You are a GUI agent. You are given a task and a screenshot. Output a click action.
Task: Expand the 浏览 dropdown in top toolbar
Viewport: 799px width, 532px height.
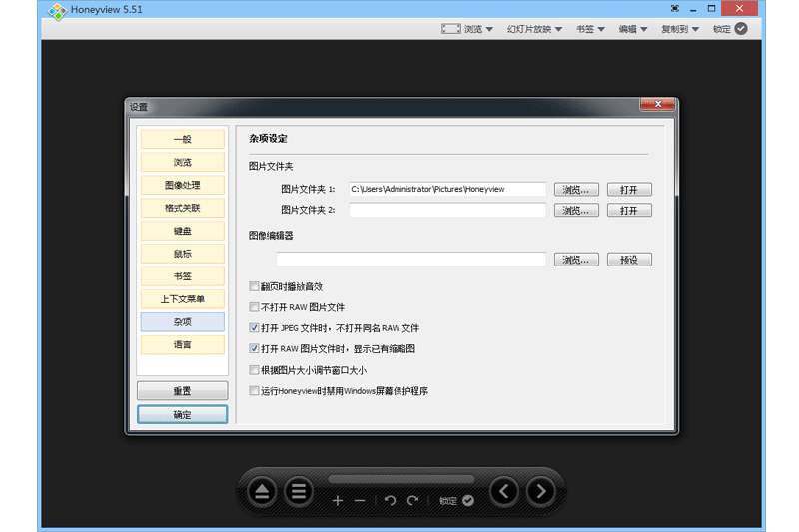(468, 29)
